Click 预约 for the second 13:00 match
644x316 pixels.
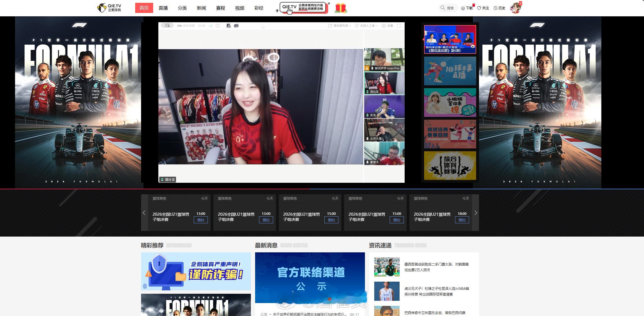tap(266, 220)
